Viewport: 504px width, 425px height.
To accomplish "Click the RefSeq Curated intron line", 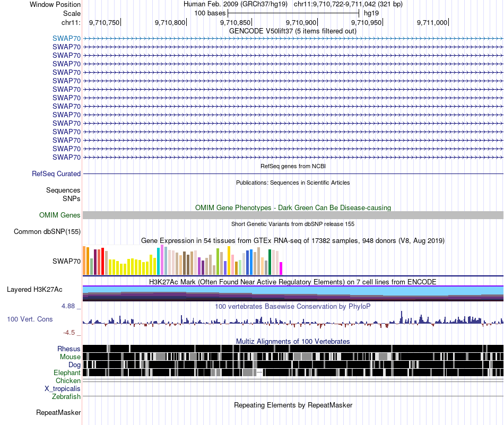I will [x=293, y=174].
